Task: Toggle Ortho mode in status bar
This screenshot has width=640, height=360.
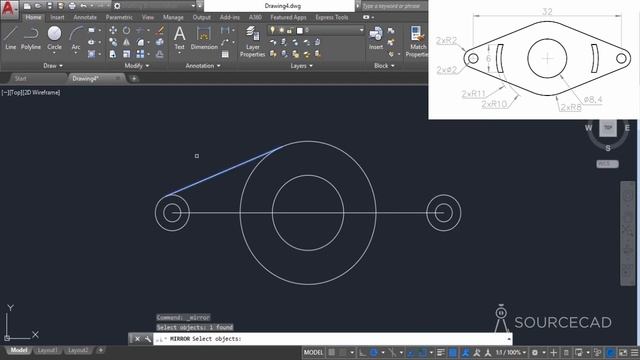Action: pos(362,352)
